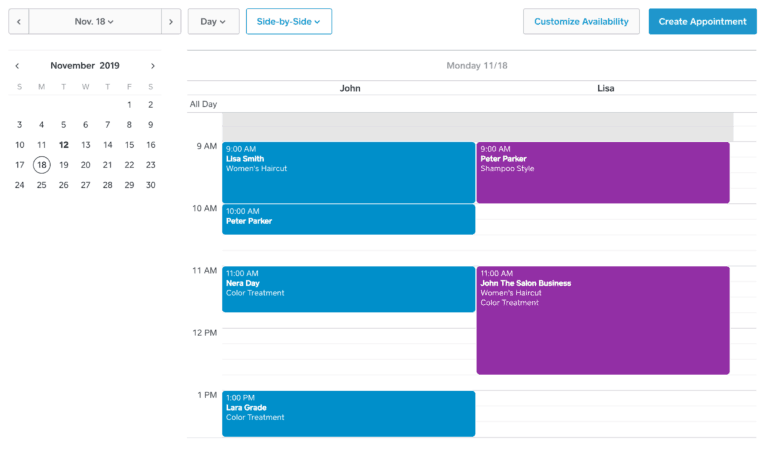The height and width of the screenshot is (451, 768).
Task: Open the Nov. 18 date picker dropdown
Action: pos(95,21)
